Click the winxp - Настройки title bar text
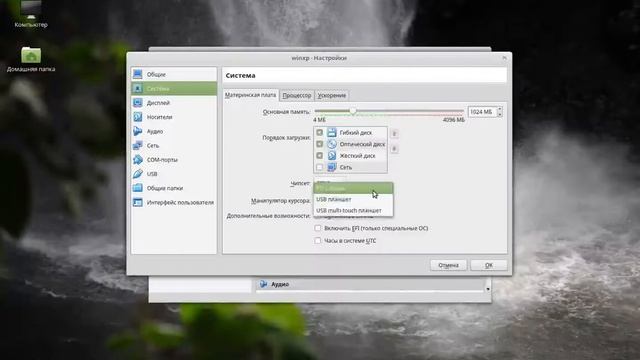The height and width of the screenshot is (360, 640). [319, 58]
